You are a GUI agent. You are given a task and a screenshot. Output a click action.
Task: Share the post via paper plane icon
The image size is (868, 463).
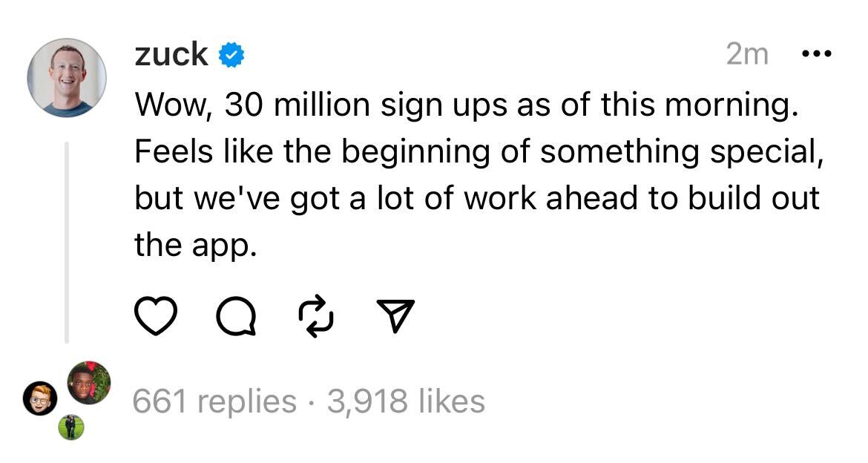(395, 315)
